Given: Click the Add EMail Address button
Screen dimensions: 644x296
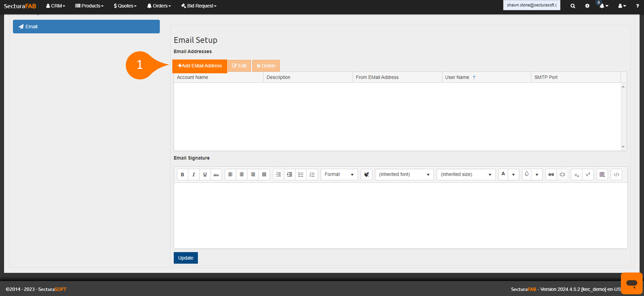Looking at the screenshot, I should pos(200,66).
